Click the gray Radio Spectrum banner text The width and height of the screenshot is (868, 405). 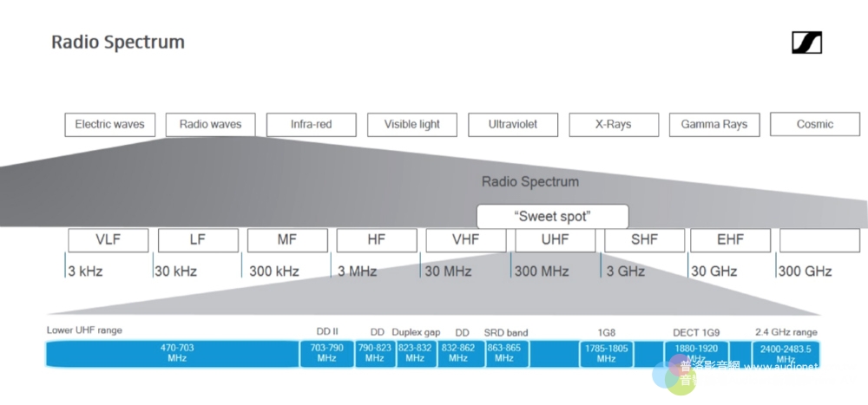pyautogui.click(x=529, y=182)
